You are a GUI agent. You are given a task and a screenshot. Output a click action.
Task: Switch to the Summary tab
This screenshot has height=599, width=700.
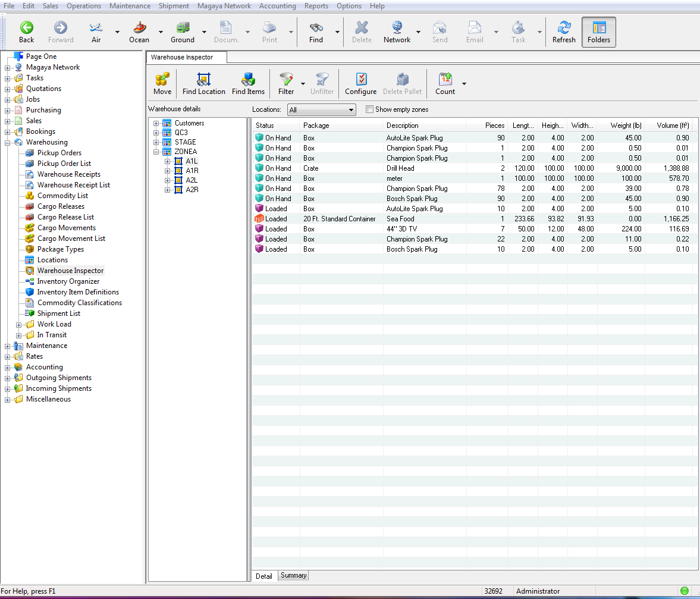(293, 575)
